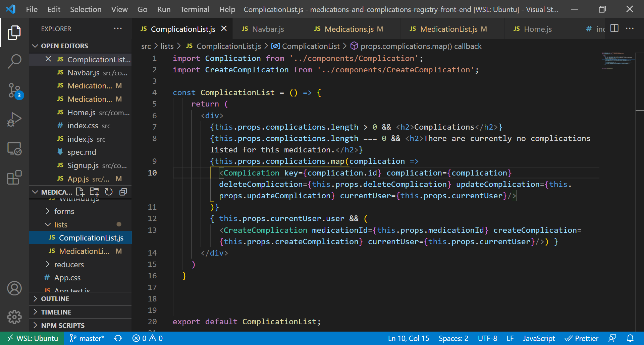This screenshot has width=644, height=345.
Task: Open the Manage settings gear
Action: (14, 317)
